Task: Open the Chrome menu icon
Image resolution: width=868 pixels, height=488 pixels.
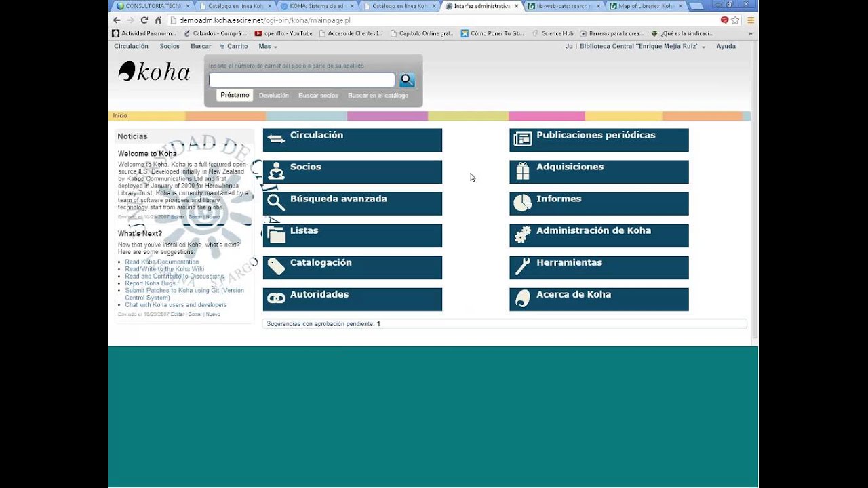Action: point(751,20)
